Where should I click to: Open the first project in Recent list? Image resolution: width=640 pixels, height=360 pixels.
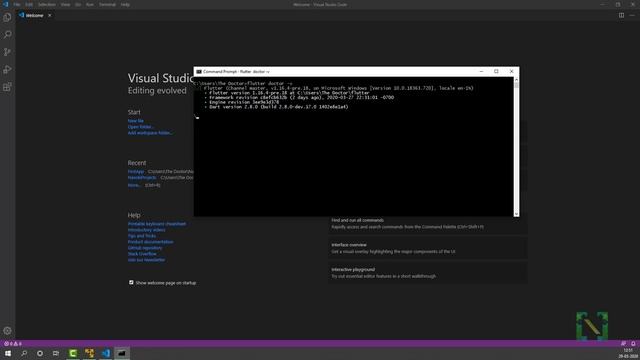tap(136, 172)
